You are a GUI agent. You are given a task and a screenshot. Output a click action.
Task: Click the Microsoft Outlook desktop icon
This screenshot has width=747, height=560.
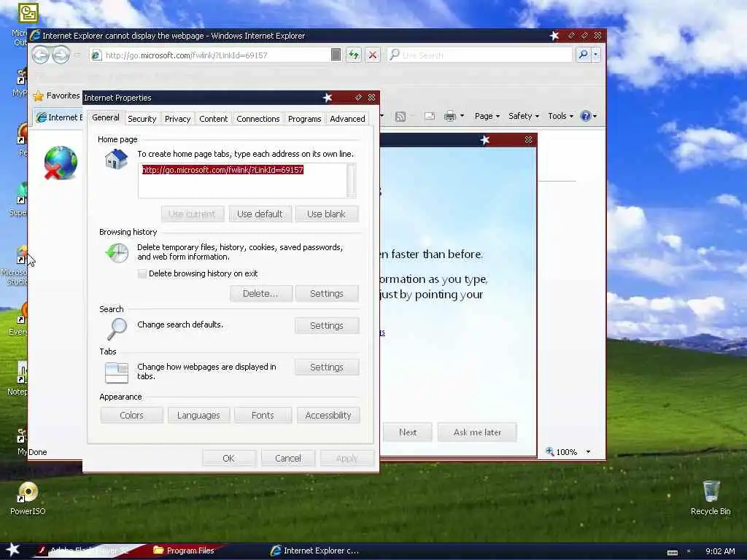pos(27,13)
